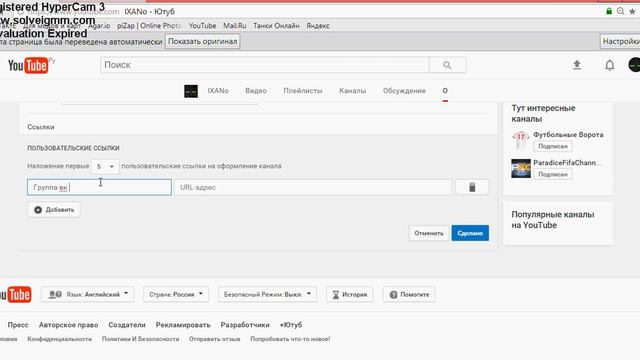Open the piZap Online Photo bookmark
640x360 pixels.
point(149,26)
